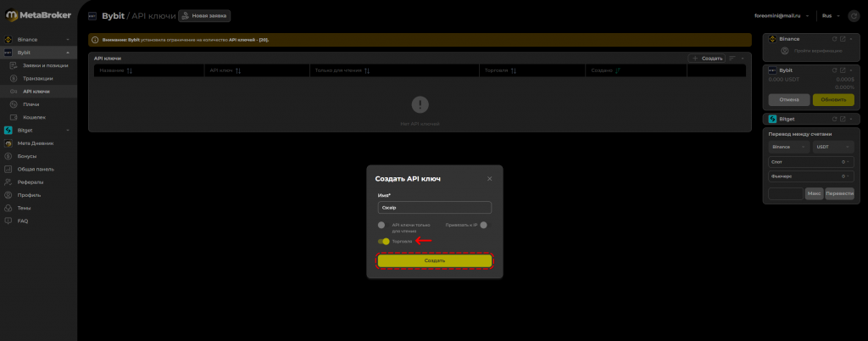Refresh the Bitget account card
The width and height of the screenshot is (868, 341).
pyautogui.click(x=834, y=119)
